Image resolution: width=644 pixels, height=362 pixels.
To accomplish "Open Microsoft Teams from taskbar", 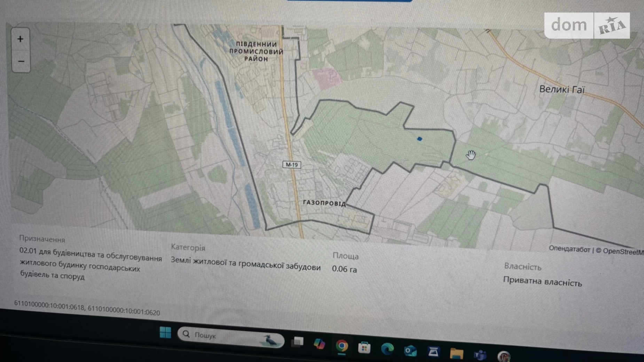I will [x=480, y=355].
